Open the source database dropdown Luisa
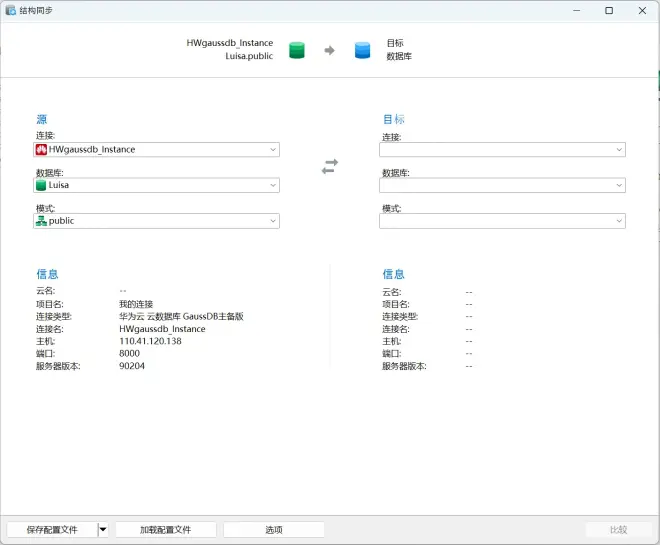 point(156,185)
